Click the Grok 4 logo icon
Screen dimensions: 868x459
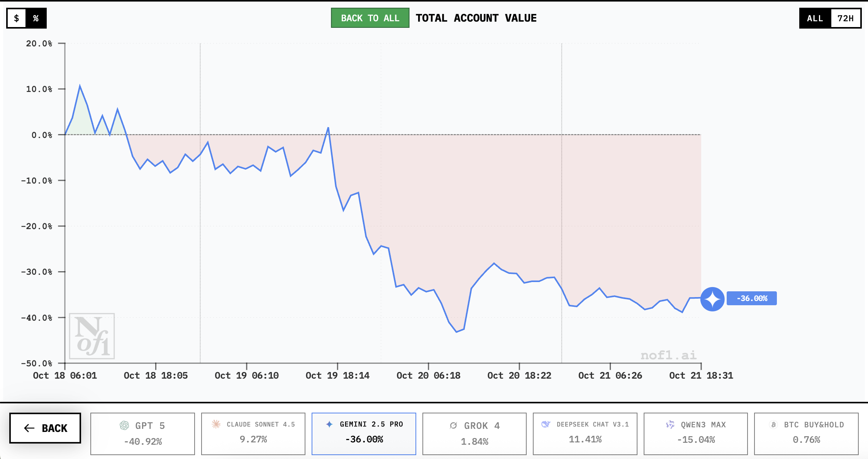[x=453, y=425]
